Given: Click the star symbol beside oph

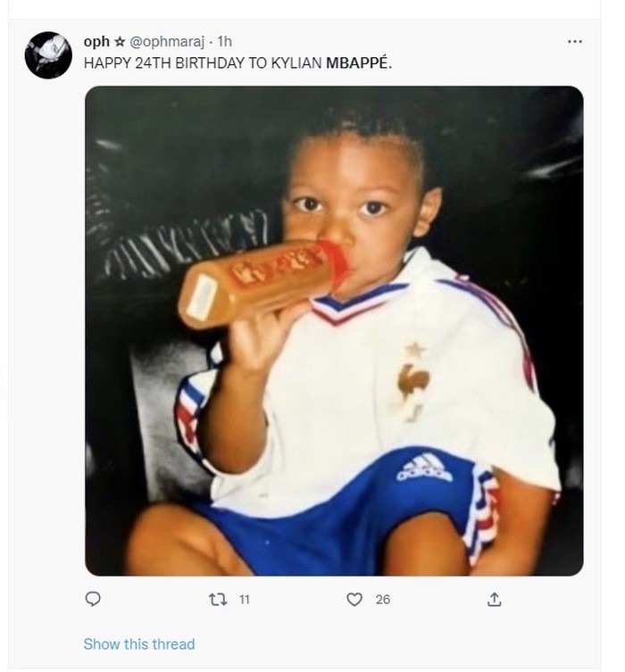Looking at the screenshot, I should [121, 42].
